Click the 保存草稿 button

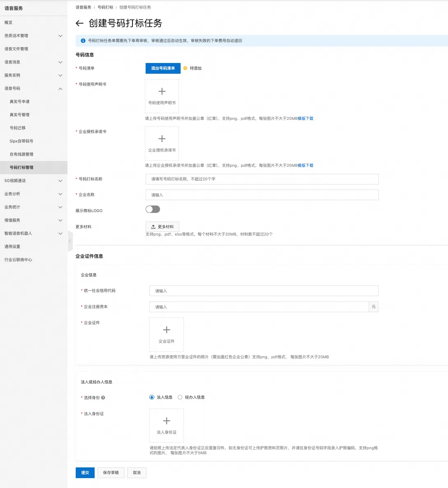coord(111,473)
